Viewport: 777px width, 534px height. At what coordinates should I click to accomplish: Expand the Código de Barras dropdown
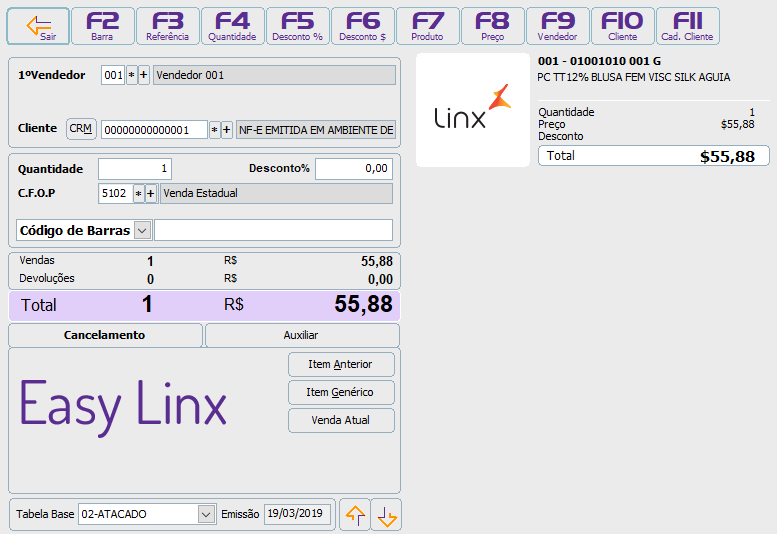(x=143, y=230)
